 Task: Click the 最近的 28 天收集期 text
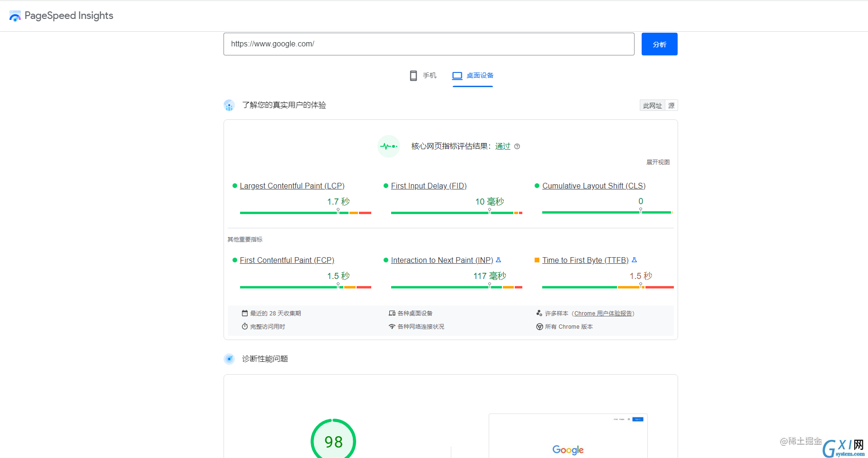[276, 314]
